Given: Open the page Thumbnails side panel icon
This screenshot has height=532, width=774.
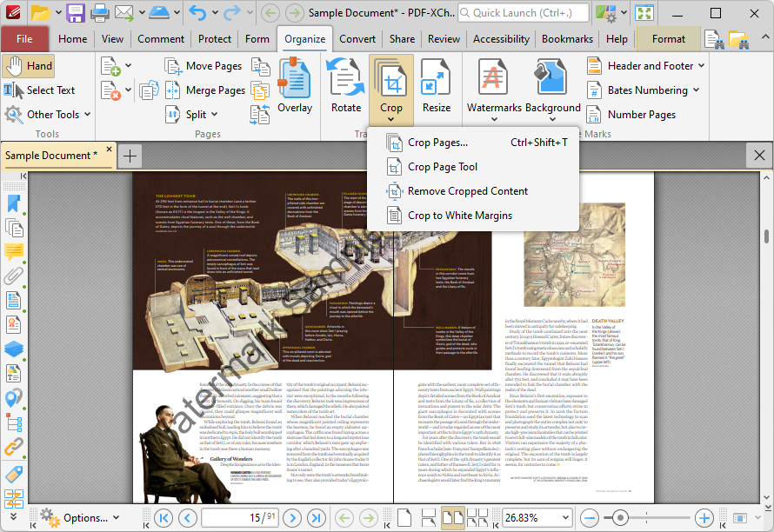Looking at the screenshot, I should 14,228.
